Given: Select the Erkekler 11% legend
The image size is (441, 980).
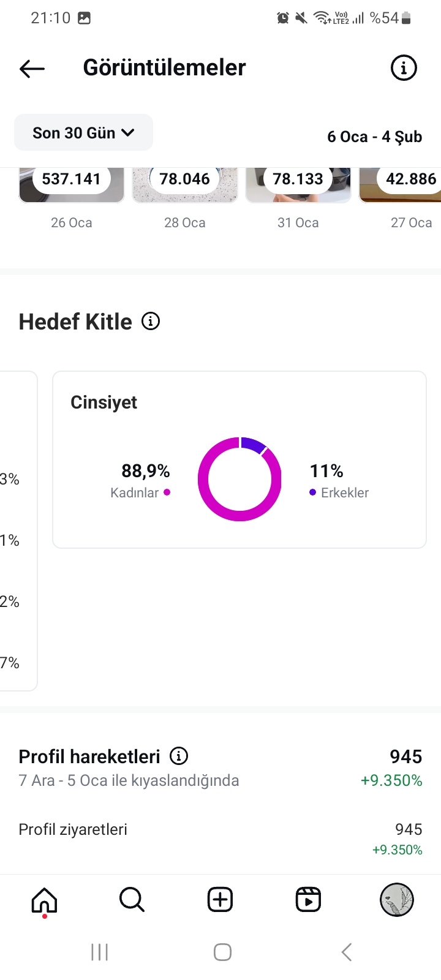Looking at the screenshot, I should [339, 481].
